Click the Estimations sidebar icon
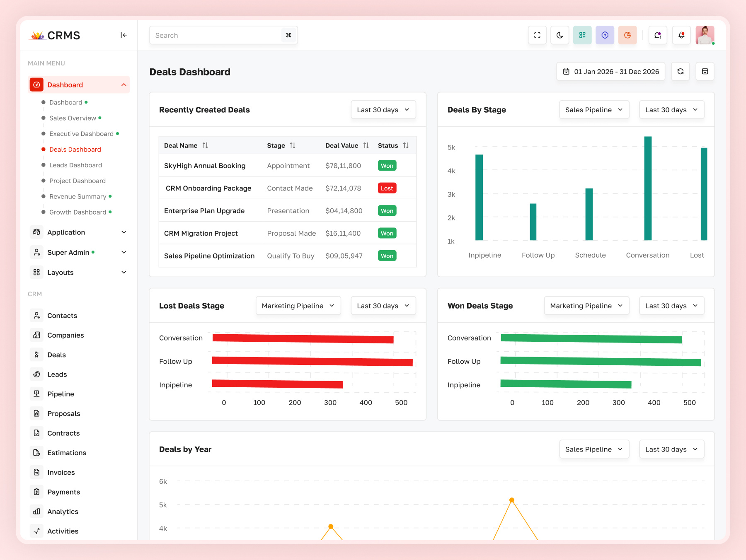746x560 pixels. (36, 453)
